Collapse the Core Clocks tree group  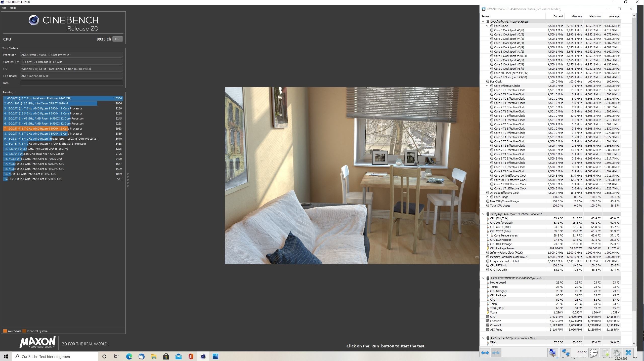[x=487, y=26]
